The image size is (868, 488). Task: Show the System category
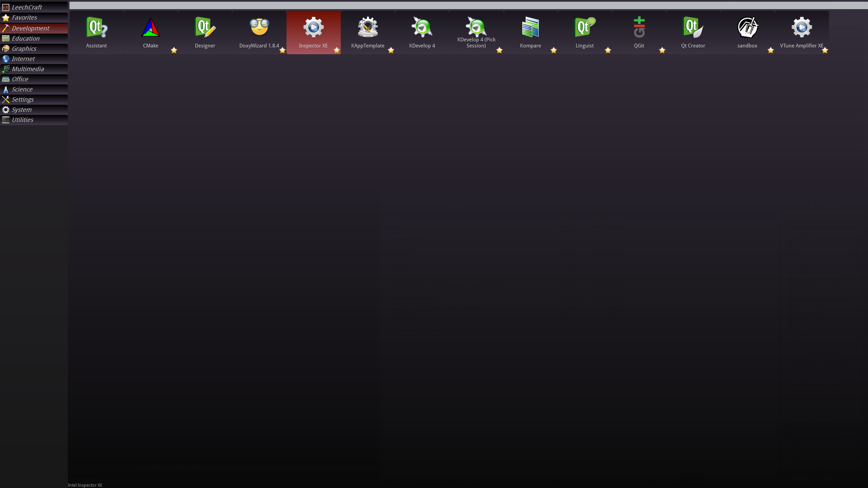[x=34, y=109]
